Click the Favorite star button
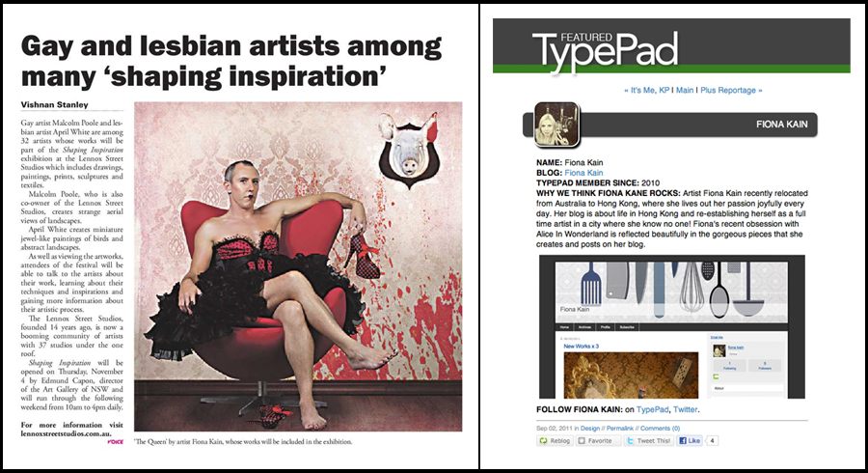Image resolution: width=868 pixels, height=473 pixels. 596,441
